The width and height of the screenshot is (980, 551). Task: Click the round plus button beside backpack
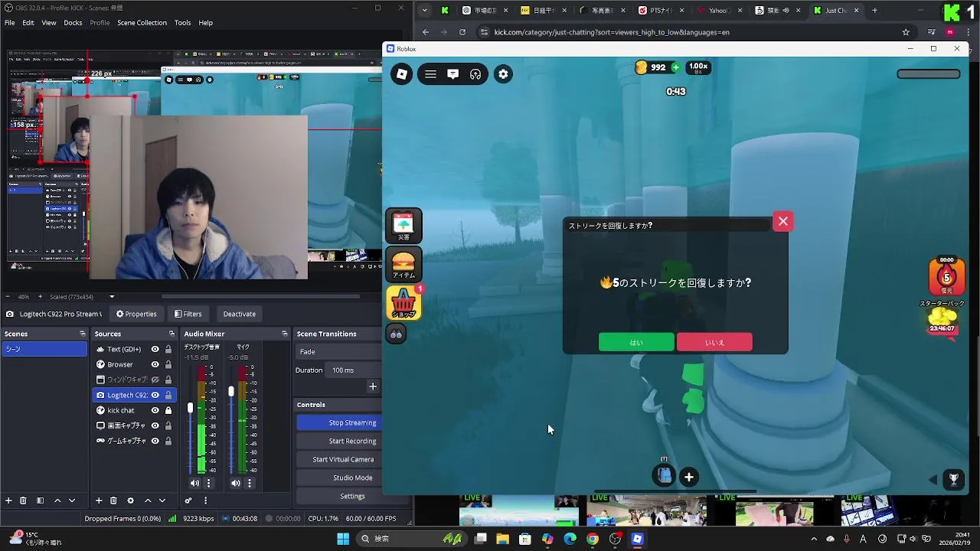point(688,477)
